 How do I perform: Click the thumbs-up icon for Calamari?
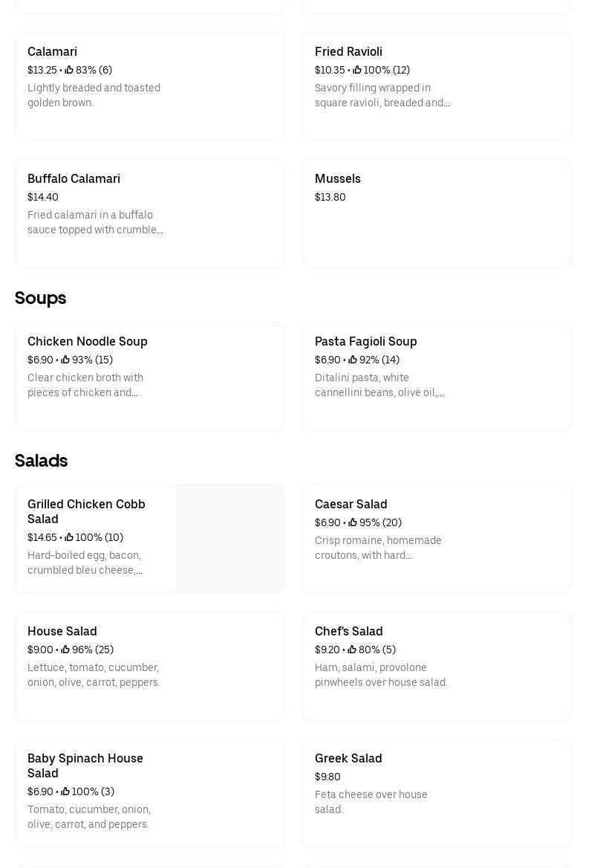click(69, 70)
